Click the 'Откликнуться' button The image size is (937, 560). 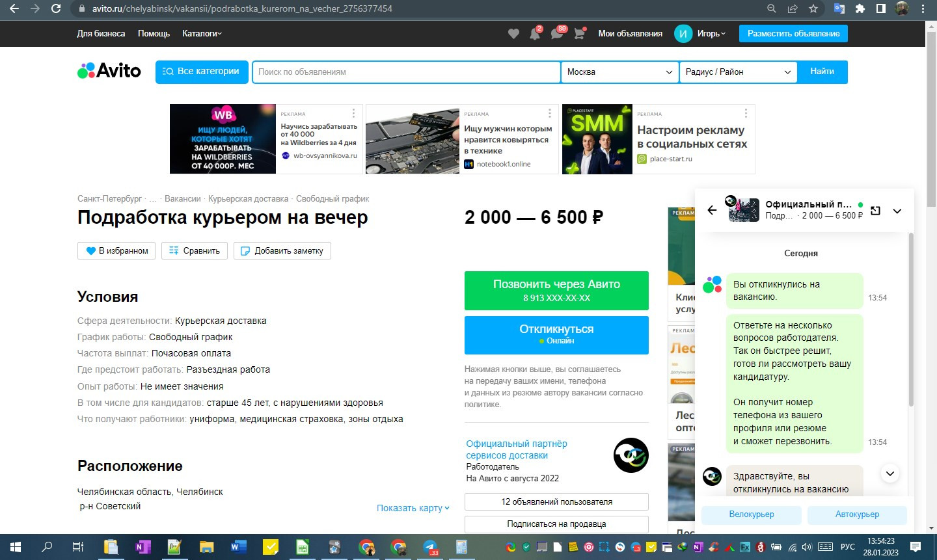[x=556, y=335]
